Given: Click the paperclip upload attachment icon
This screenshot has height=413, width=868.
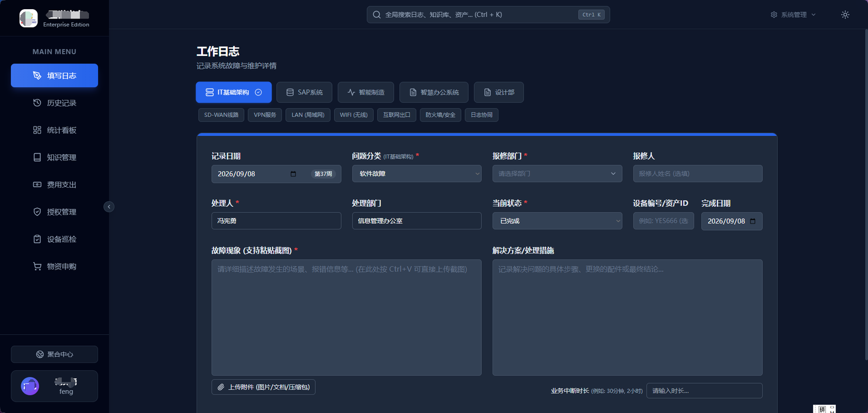Looking at the screenshot, I should 221,387.
